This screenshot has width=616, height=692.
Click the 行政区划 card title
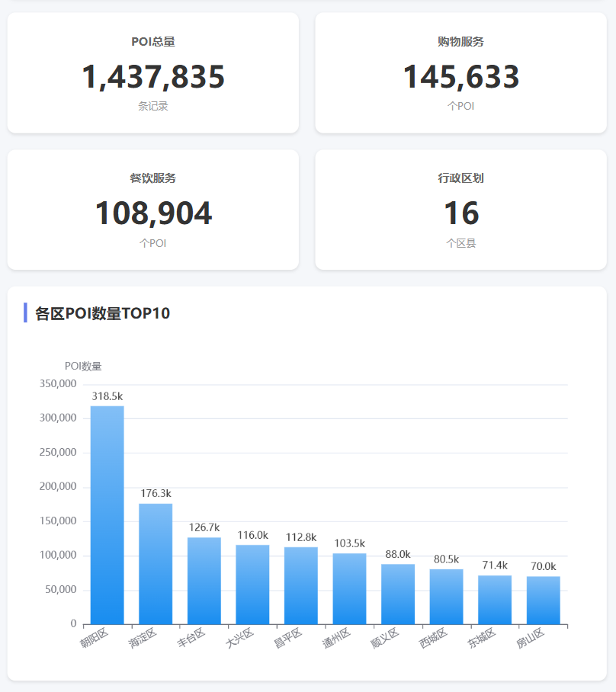point(461,178)
